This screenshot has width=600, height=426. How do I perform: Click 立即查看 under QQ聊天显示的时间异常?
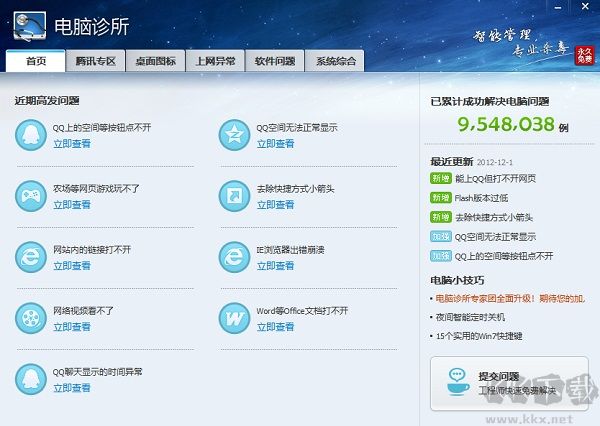[x=72, y=388]
